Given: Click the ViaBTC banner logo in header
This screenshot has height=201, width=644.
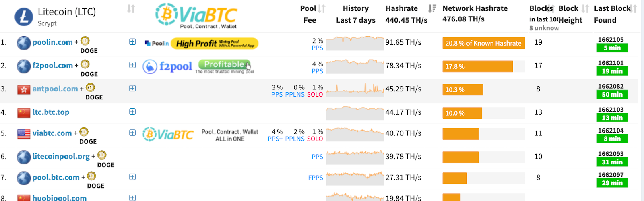Looking at the screenshot, I should (196, 15).
